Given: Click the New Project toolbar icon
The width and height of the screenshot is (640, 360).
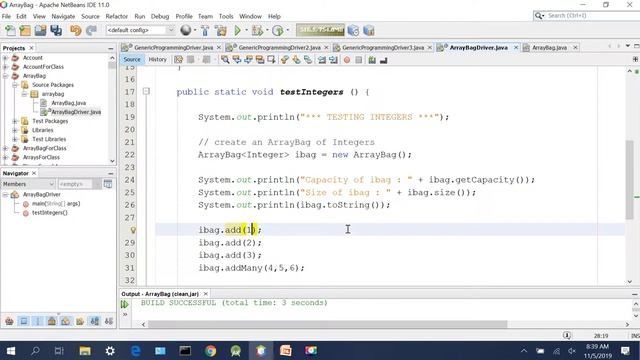Looking at the screenshot, I should (x=25, y=31).
